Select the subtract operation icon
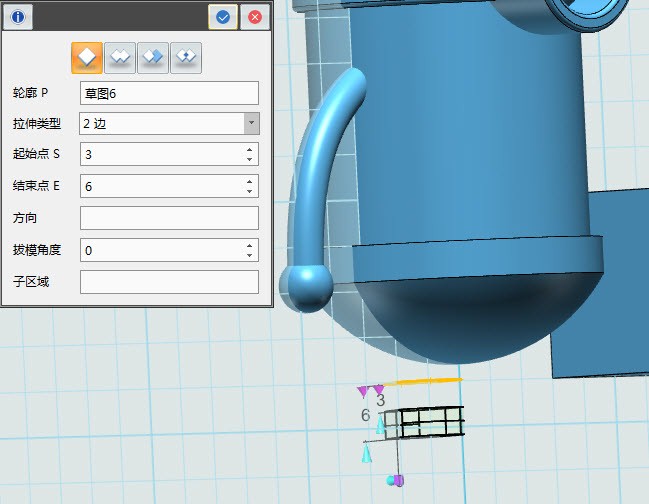 pyautogui.click(x=153, y=58)
